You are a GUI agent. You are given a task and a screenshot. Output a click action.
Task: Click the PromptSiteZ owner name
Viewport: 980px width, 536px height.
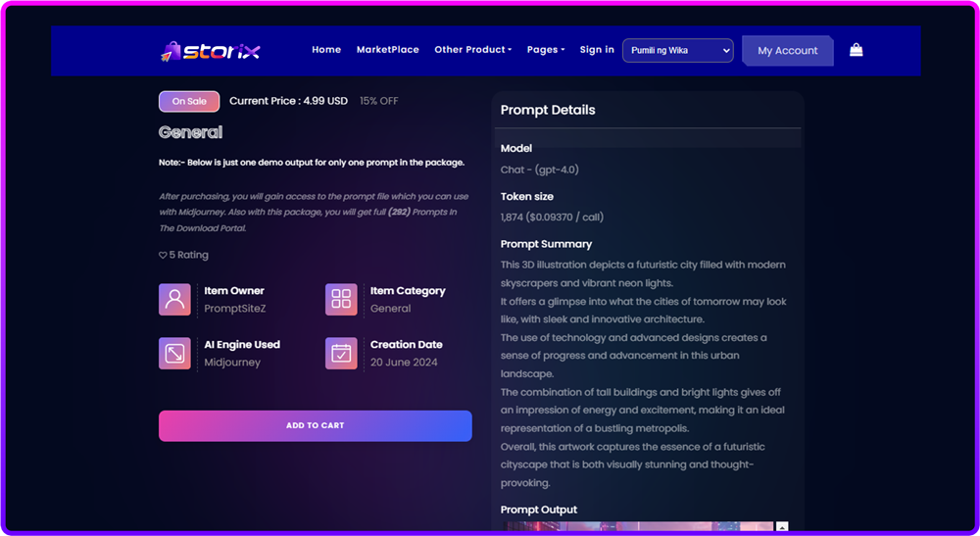[x=235, y=309]
